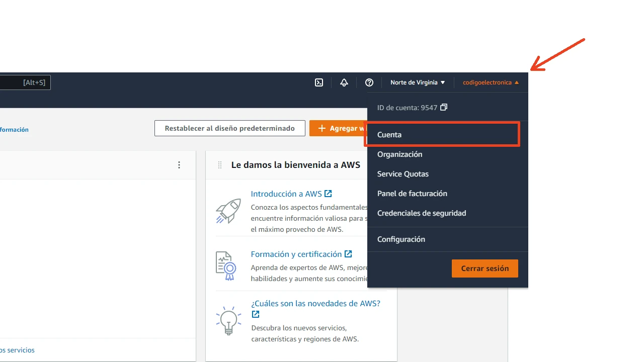644x362 pixels.
Task: Focus the search field showing [Alt+S]
Action: [25, 82]
